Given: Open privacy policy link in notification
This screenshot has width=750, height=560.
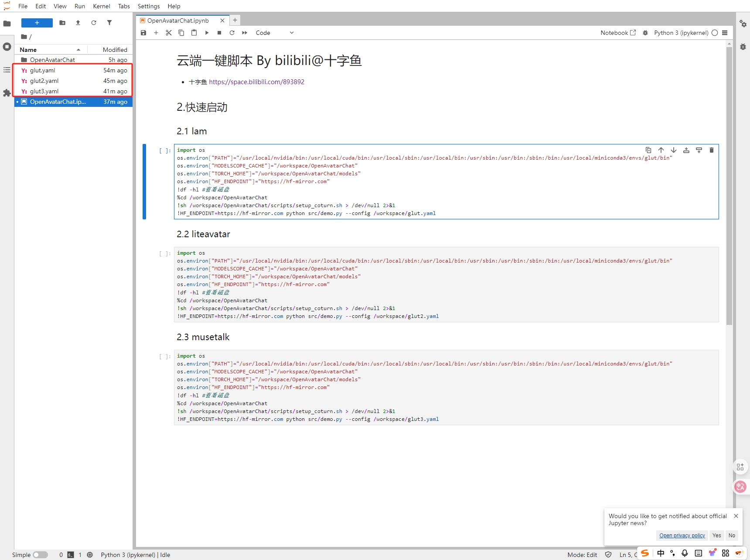Looking at the screenshot, I should (x=682, y=536).
